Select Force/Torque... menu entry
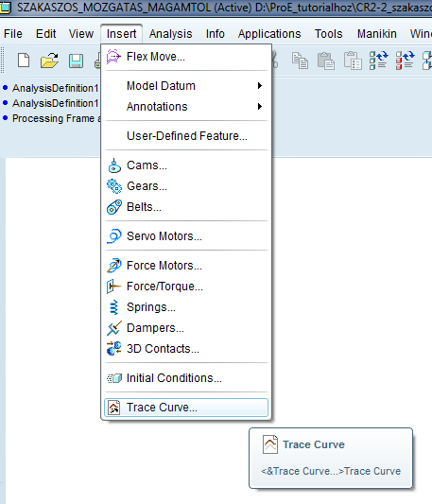The height and width of the screenshot is (504, 432). point(186,287)
